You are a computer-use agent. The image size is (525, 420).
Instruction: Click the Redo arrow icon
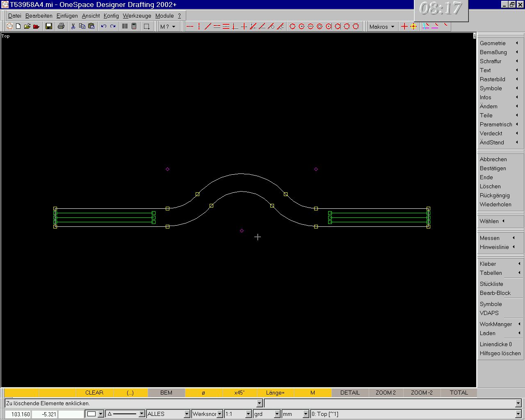[x=113, y=26]
